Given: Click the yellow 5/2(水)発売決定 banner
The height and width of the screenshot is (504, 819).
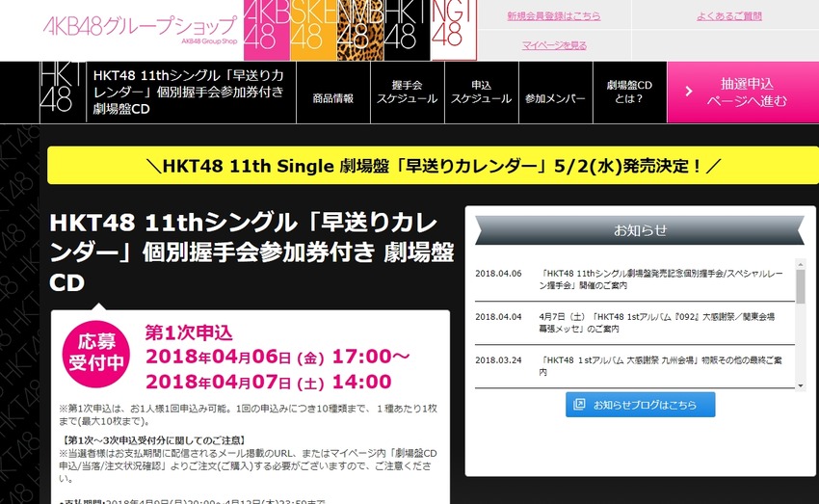Looking at the screenshot, I should coord(433,166).
